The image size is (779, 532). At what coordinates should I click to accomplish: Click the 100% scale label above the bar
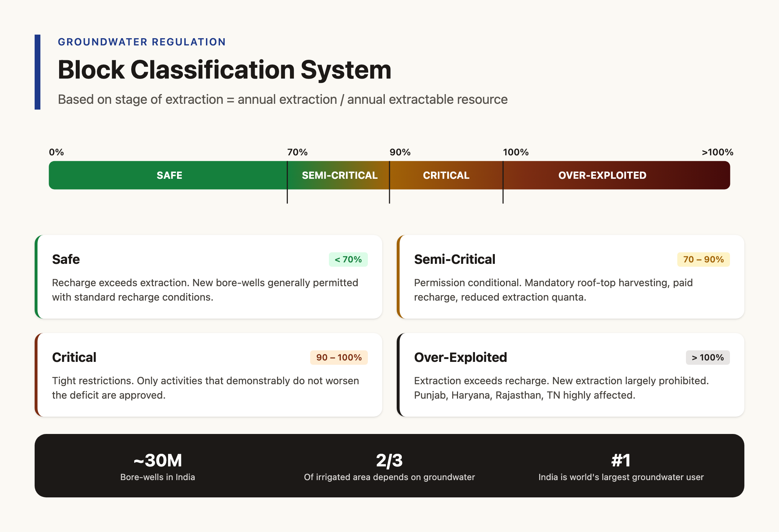click(x=516, y=152)
